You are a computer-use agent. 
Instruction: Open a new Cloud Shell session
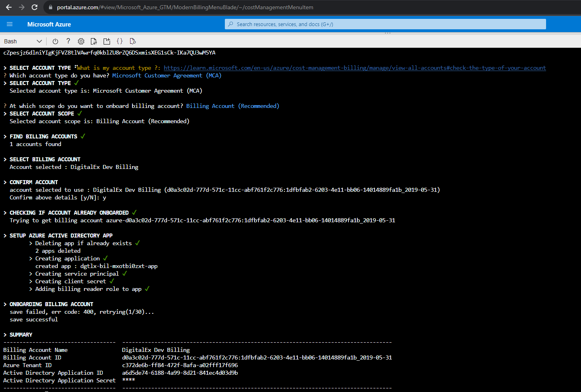106,41
